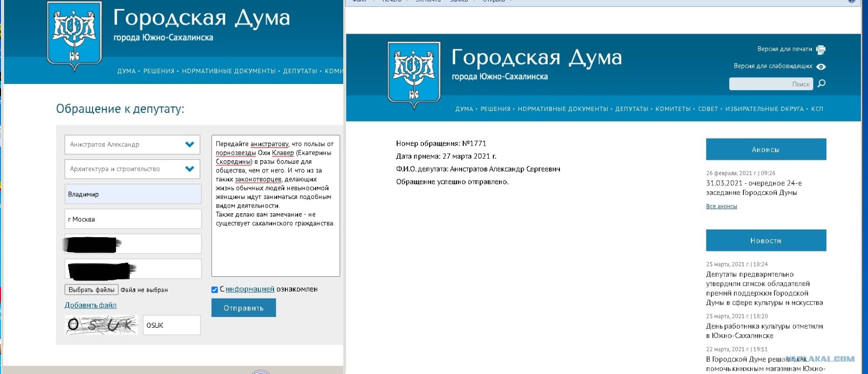Open ДЕПУТАТЫ menu in right window

point(632,109)
